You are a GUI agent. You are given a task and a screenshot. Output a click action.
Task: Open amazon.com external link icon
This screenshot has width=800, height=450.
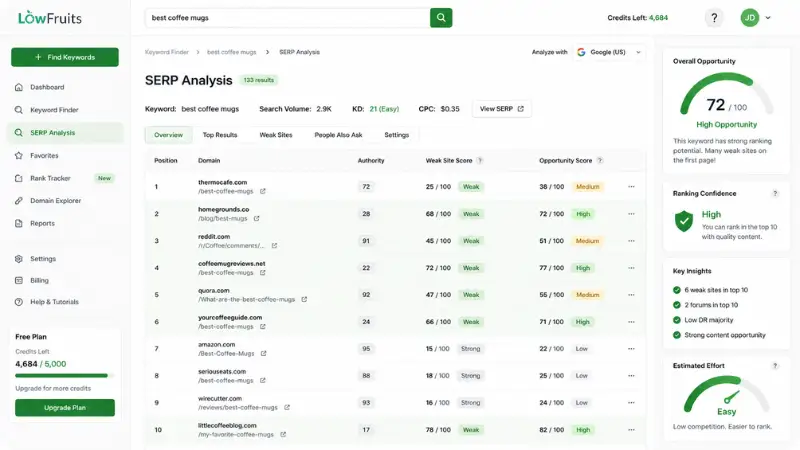click(x=264, y=353)
